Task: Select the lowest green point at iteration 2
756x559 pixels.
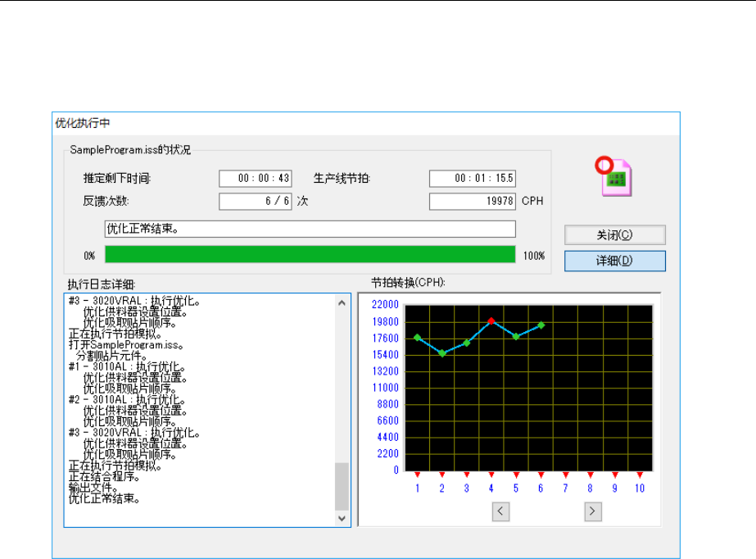Action: (442, 353)
